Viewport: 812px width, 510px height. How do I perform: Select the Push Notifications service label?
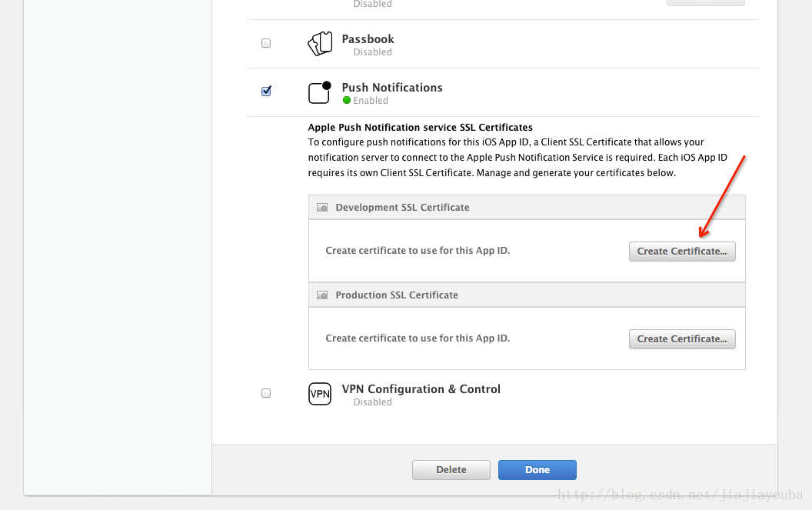point(392,88)
